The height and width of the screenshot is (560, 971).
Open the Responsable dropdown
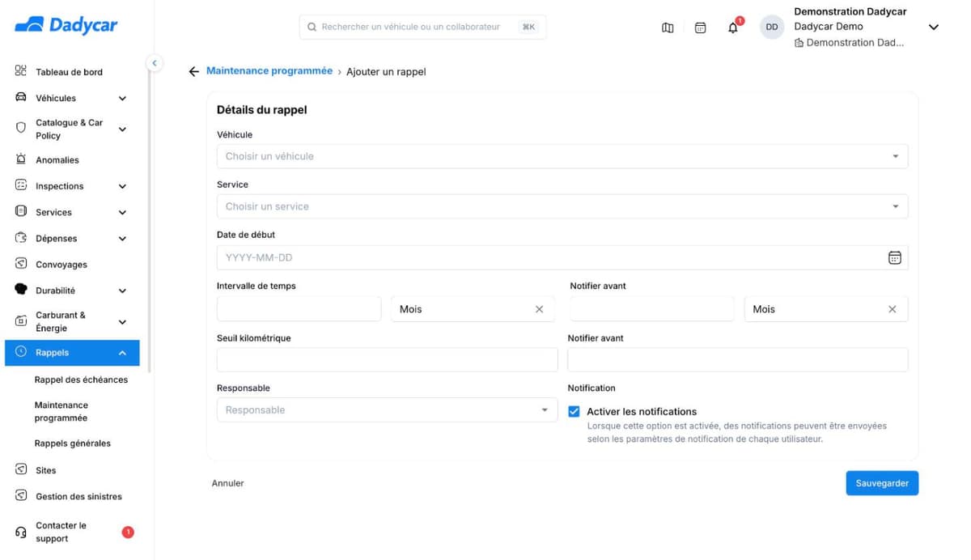(388, 410)
